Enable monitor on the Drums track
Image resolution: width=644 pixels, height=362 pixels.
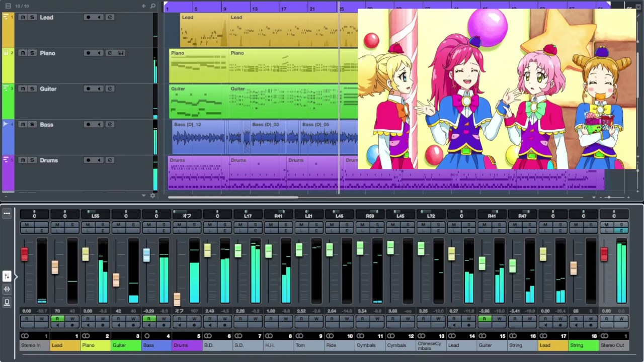click(99, 160)
